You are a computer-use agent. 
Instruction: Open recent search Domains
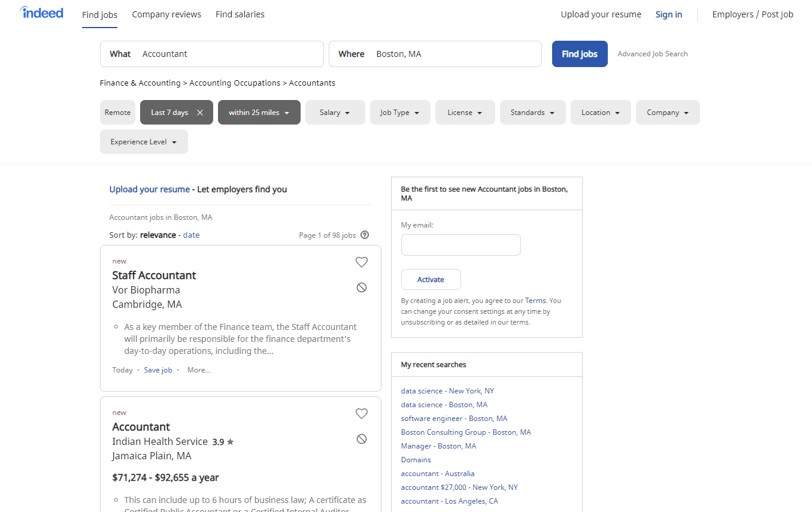(x=416, y=460)
